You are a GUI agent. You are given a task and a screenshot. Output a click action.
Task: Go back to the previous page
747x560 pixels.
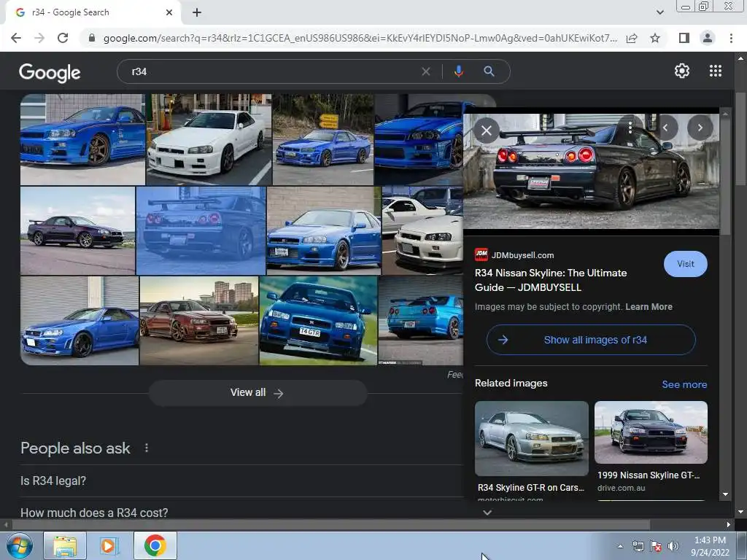pos(16,38)
